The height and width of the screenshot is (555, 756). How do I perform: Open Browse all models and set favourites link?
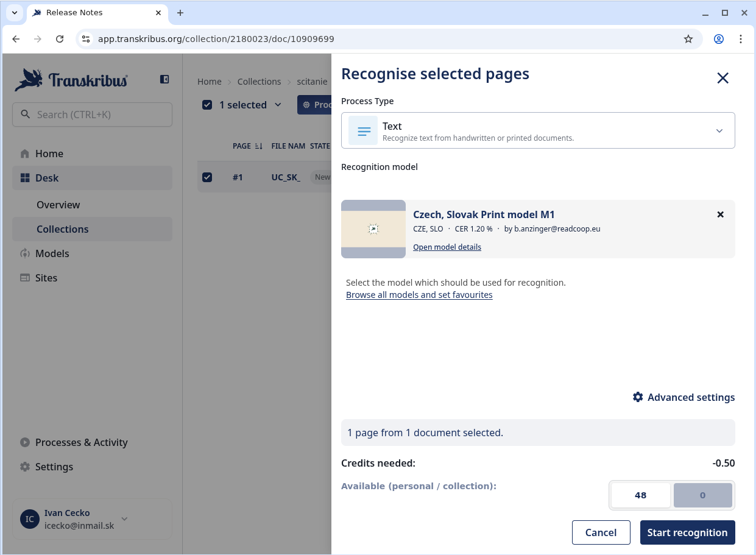tap(419, 295)
